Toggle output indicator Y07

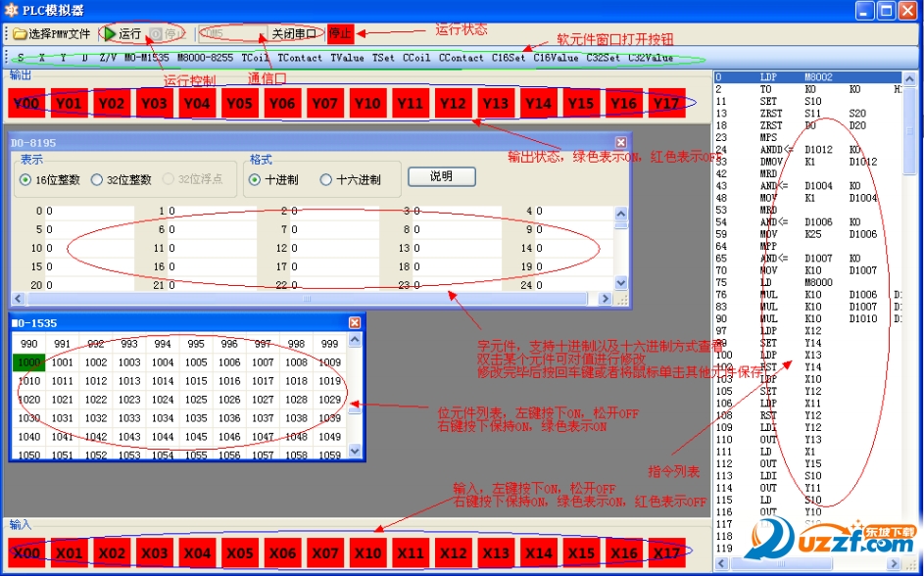(x=324, y=103)
